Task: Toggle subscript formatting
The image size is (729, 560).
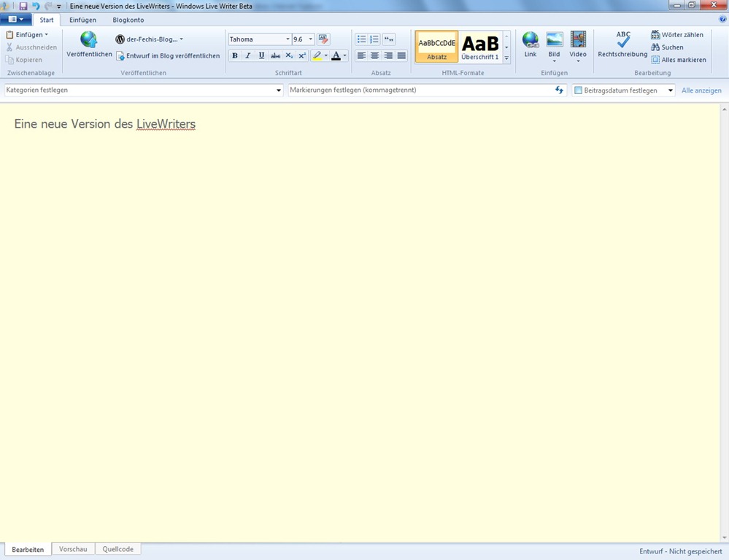Action: tap(289, 55)
